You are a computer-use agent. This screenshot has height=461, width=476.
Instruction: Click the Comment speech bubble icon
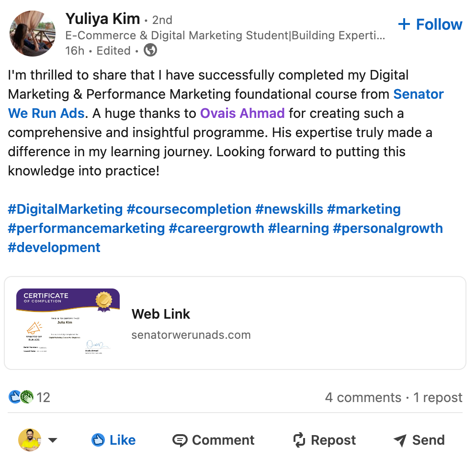[180, 440]
